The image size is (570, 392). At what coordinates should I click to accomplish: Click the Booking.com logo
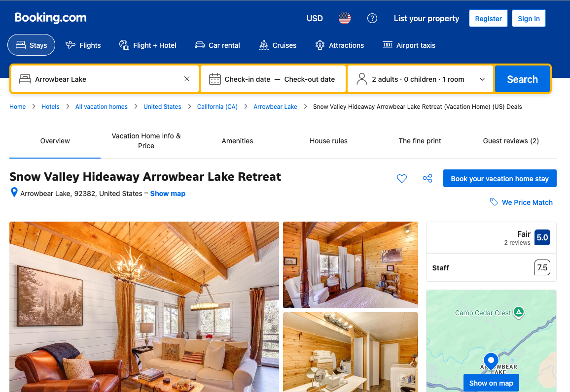[50, 18]
